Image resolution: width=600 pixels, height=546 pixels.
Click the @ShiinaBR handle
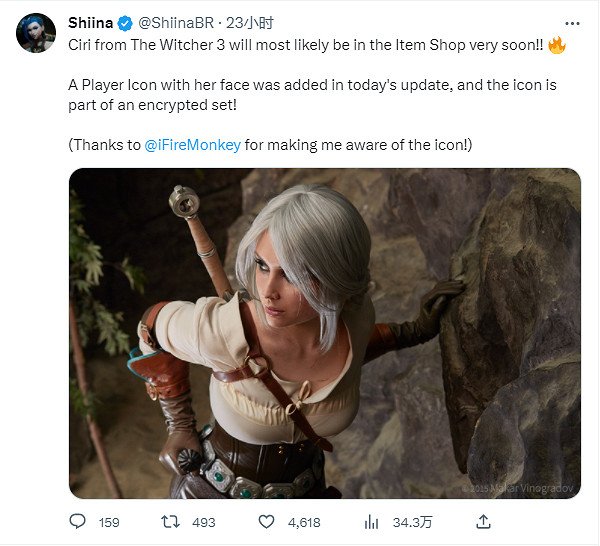click(x=176, y=22)
